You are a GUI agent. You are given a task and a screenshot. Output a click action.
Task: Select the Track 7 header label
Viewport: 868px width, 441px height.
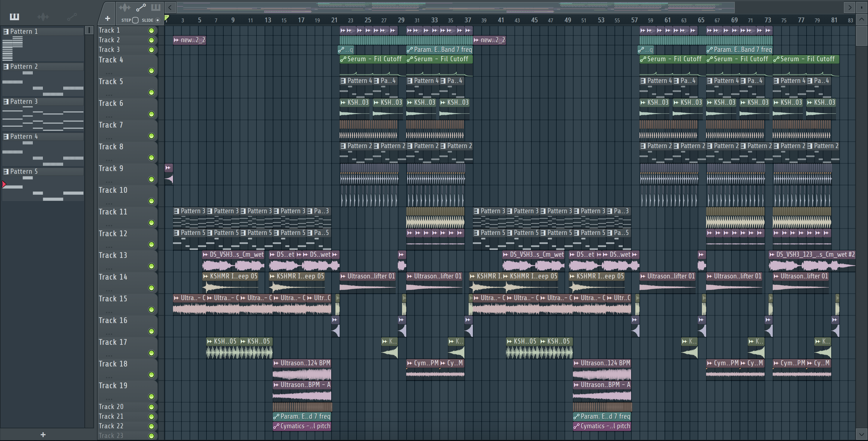pyautogui.click(x=111, y=125)
